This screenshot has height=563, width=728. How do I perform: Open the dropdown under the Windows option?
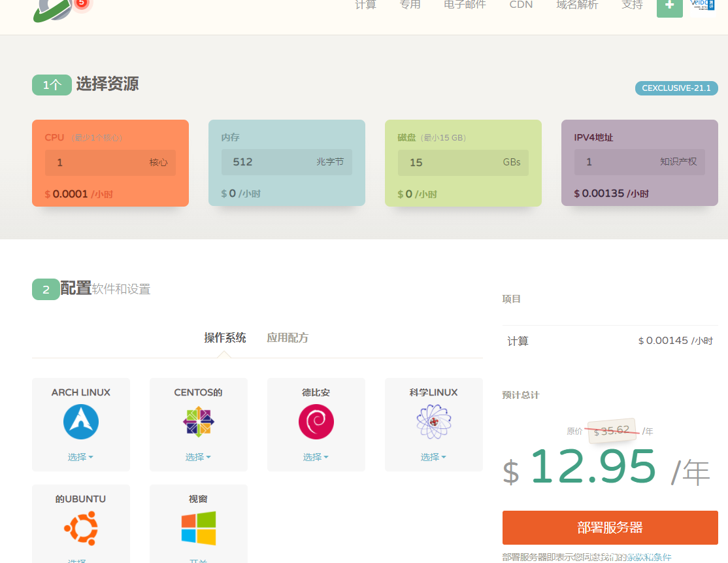pyautogui.click(x=198, y=560)
